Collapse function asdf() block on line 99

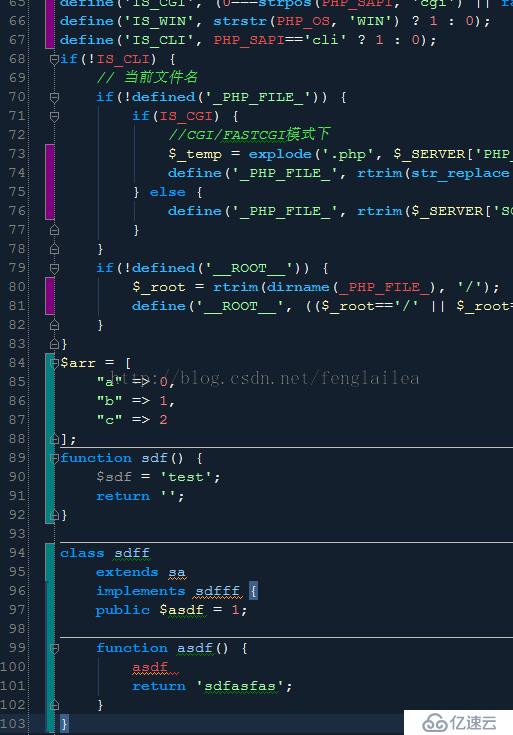54,648
